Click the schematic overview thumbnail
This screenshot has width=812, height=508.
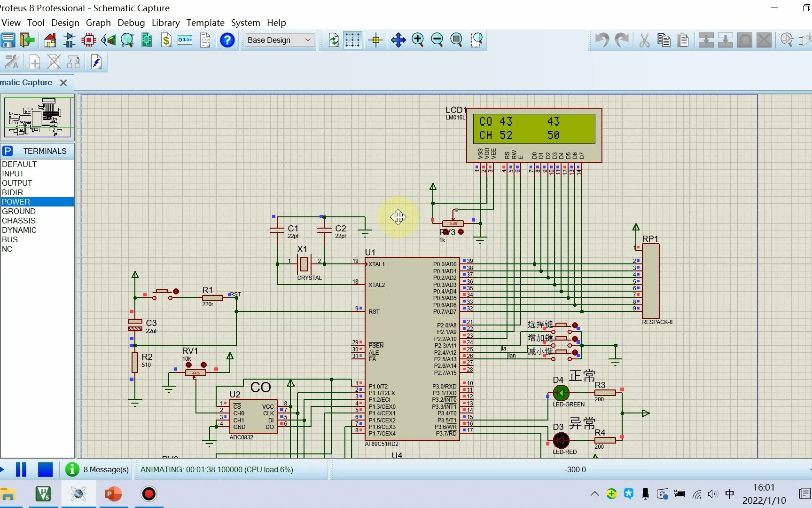(37, 117)
